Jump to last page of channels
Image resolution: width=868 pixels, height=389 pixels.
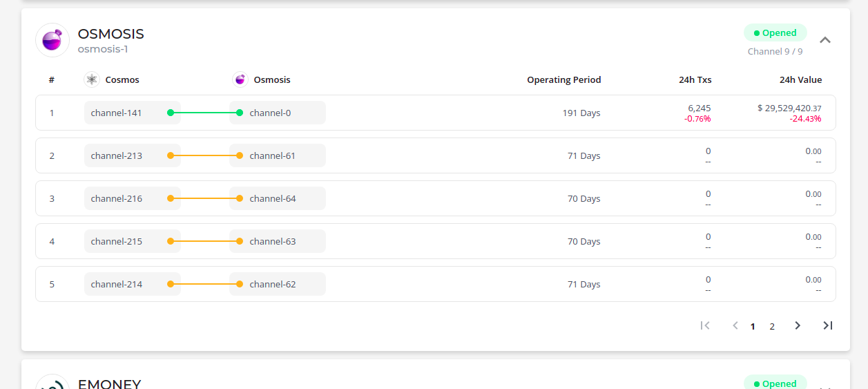tap(828, 325)
